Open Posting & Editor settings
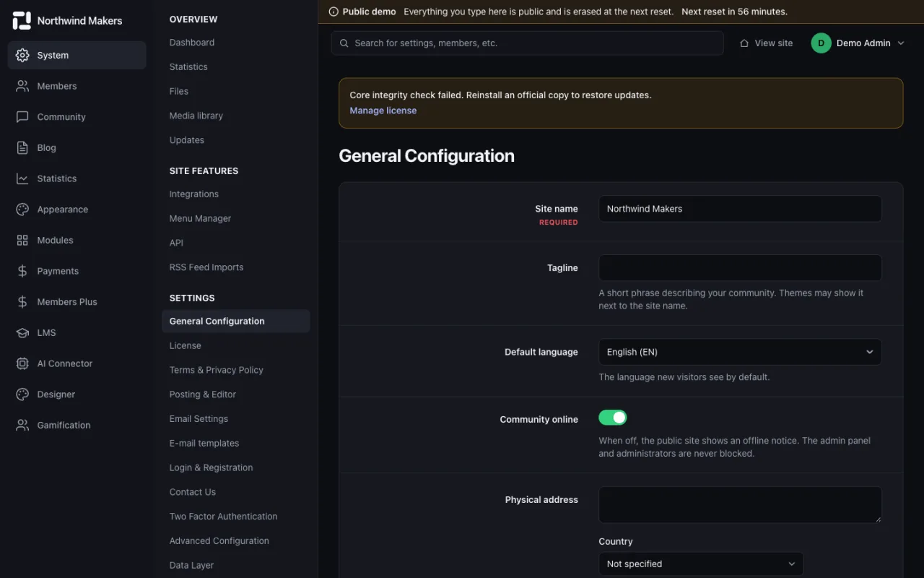 (x=203, y=394)
